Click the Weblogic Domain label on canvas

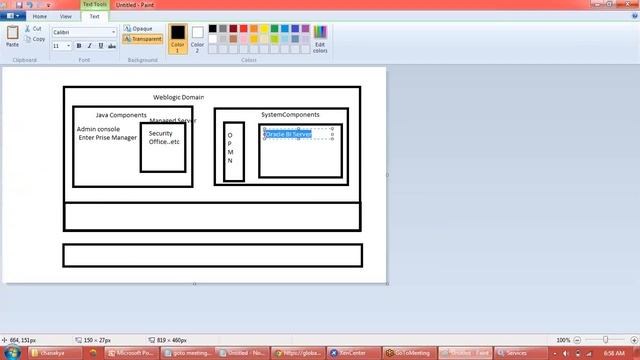coord(178,97)
